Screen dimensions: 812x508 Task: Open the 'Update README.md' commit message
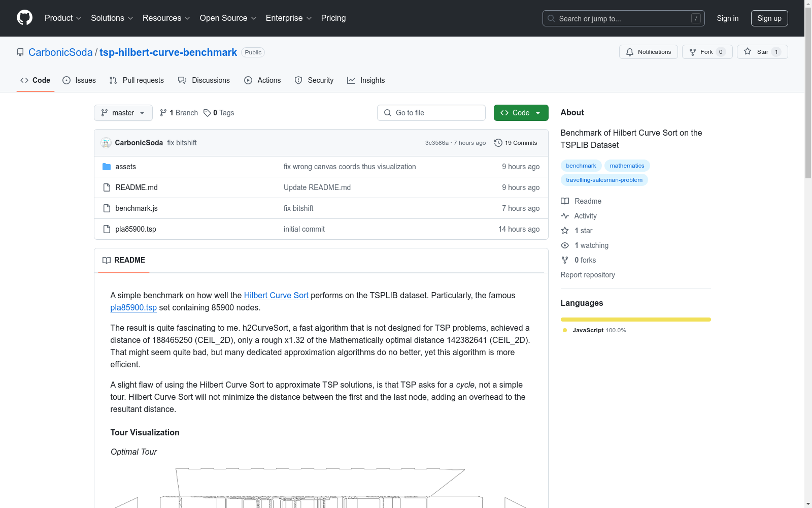pos(317,187)
